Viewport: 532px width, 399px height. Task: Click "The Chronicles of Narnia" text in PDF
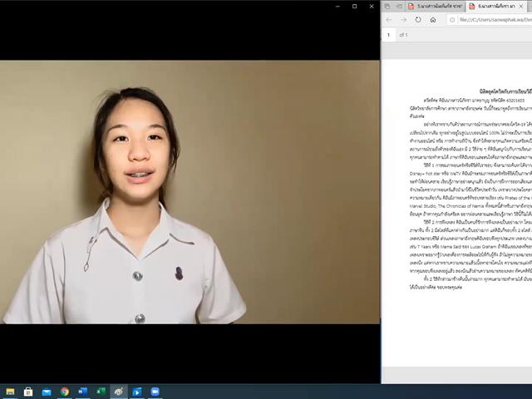click(461, 206)
